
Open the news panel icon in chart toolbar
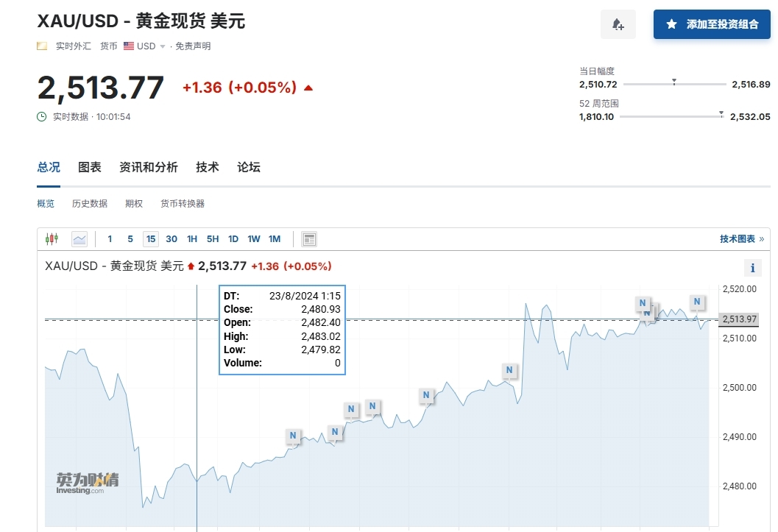tap(309, 239)
